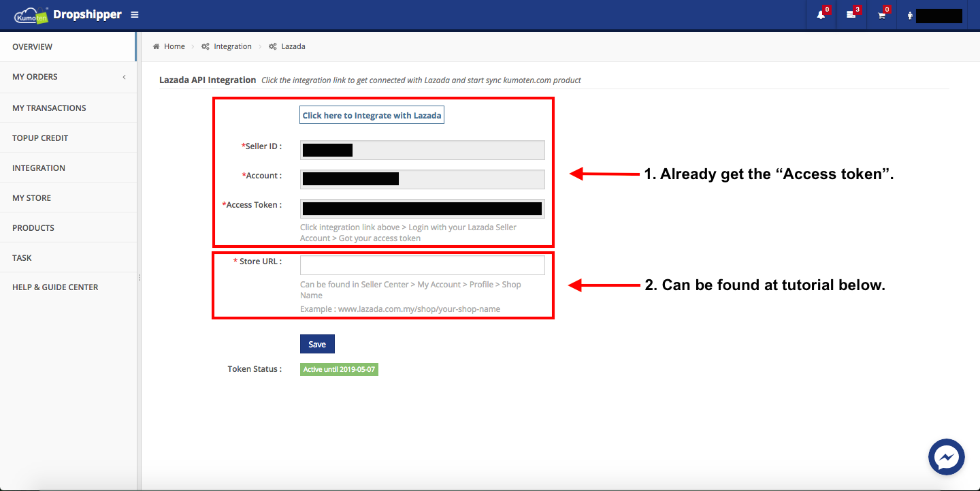Go to Home breadcrumb link

[x=174, y=46]
